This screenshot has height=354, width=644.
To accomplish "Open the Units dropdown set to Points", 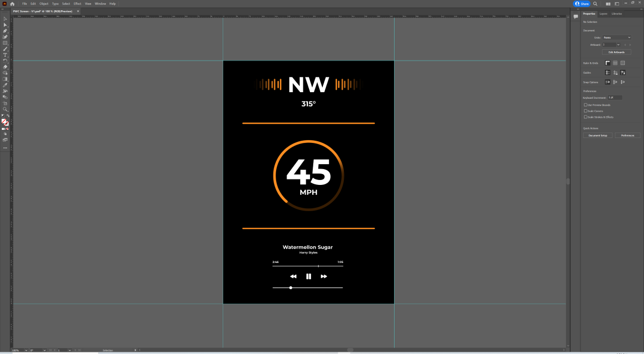I will [617, 38].
